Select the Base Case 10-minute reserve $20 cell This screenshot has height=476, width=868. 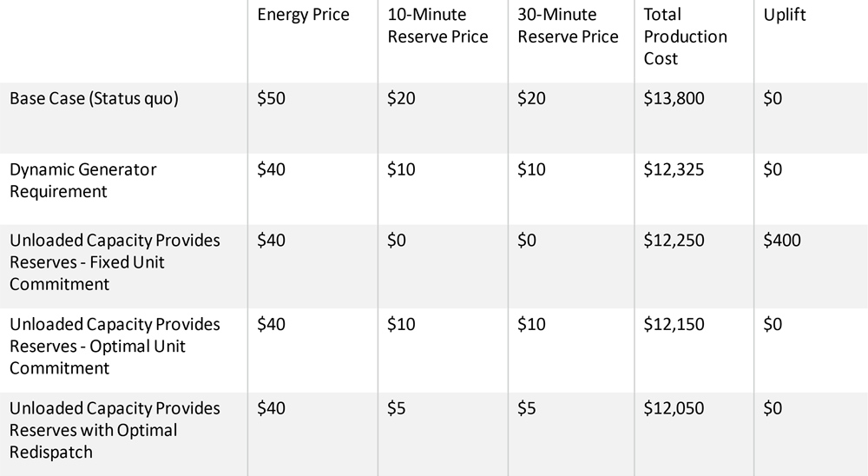click(401, 99)
